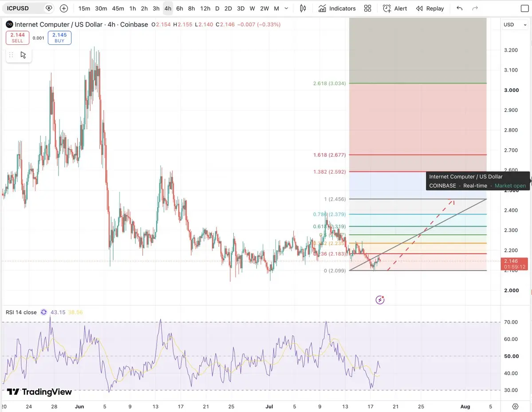The width and height of the screenshot is (532, 412).
Task: Open the ICPUSD symbol search
Action: click(x=18, y=8)
